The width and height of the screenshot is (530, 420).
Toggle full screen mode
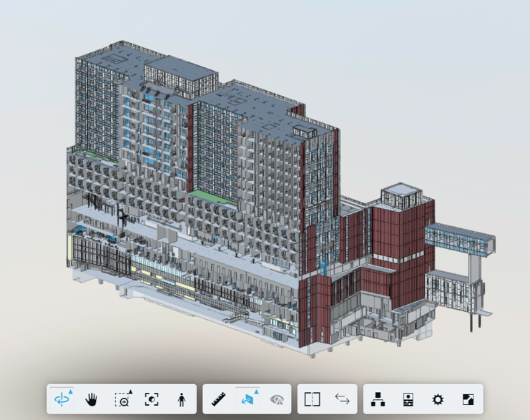tap(468, 399)
